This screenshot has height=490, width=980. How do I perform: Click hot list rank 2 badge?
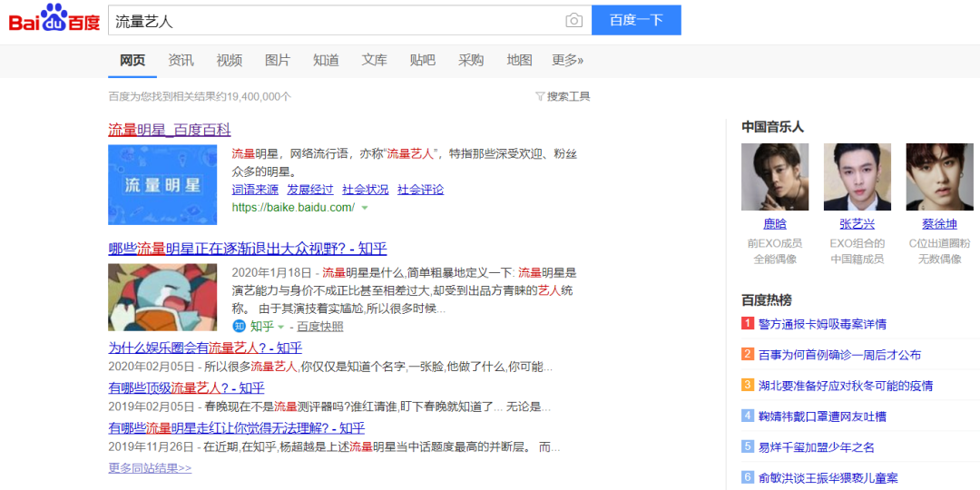(748, 355)
